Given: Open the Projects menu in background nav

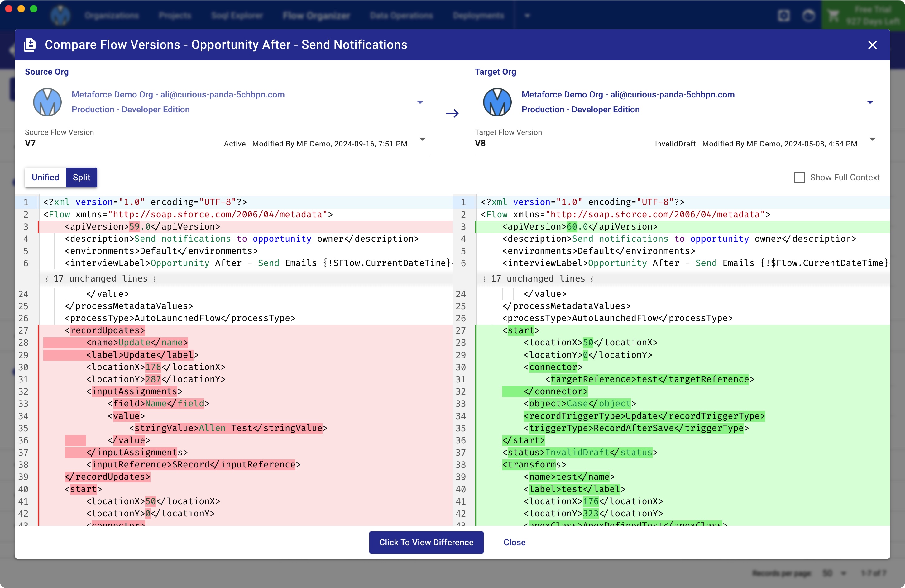Looking at the screenshot, I should click(175, 16).
